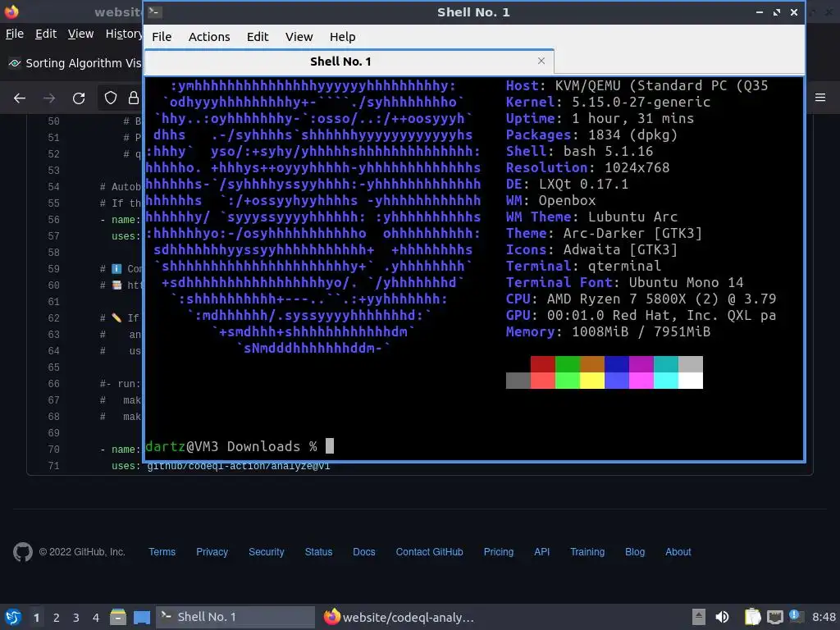The width and height of the screenshot is (840, 630).
Task: Click the Firefox forward arrow
Action: click(49, 98)
